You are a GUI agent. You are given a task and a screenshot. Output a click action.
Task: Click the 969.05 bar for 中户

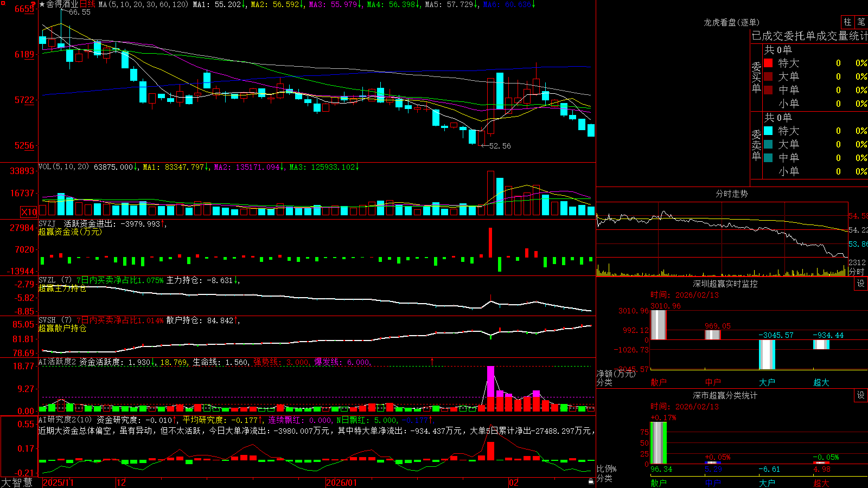tap(713, 335)
